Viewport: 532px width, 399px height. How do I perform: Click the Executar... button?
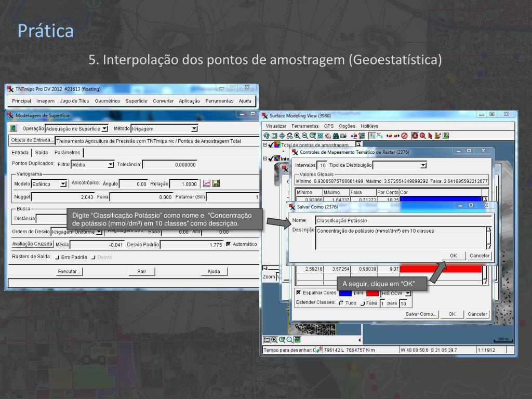[x=69, y=271]
